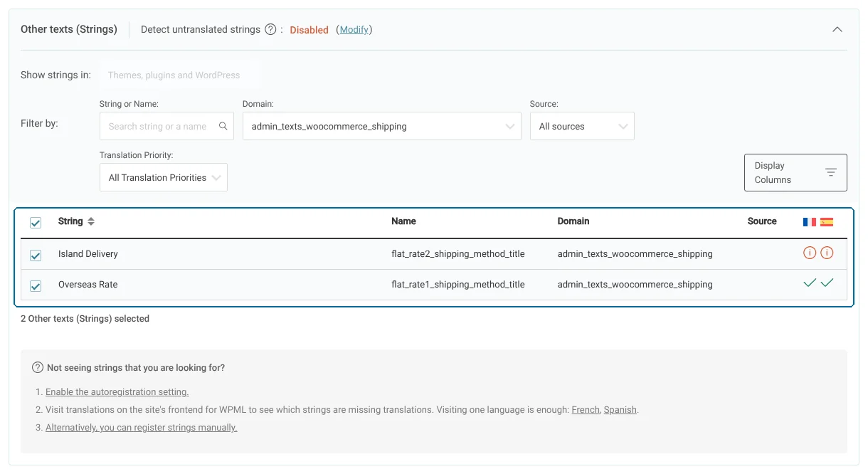Click the 2 Other texts selected label
This screenshot has height=474, width=868.
click(x=85, y=318)
